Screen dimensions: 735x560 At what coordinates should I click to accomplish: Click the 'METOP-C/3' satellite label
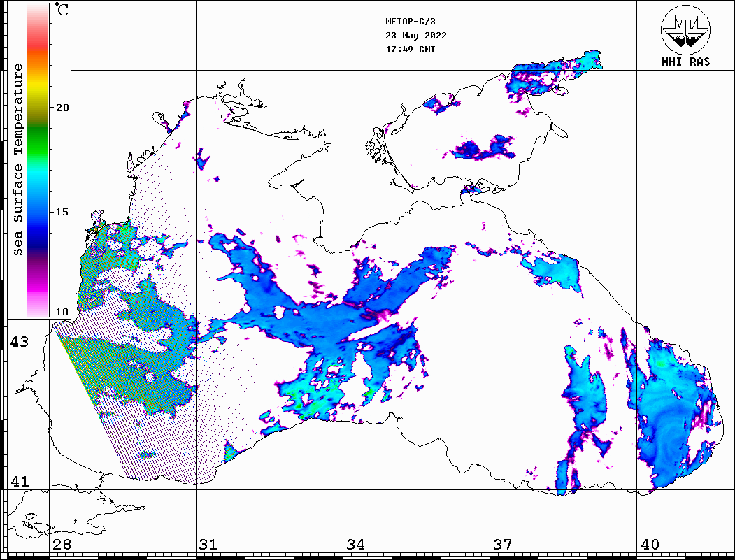pyautogui.click(x=410, y=22)
